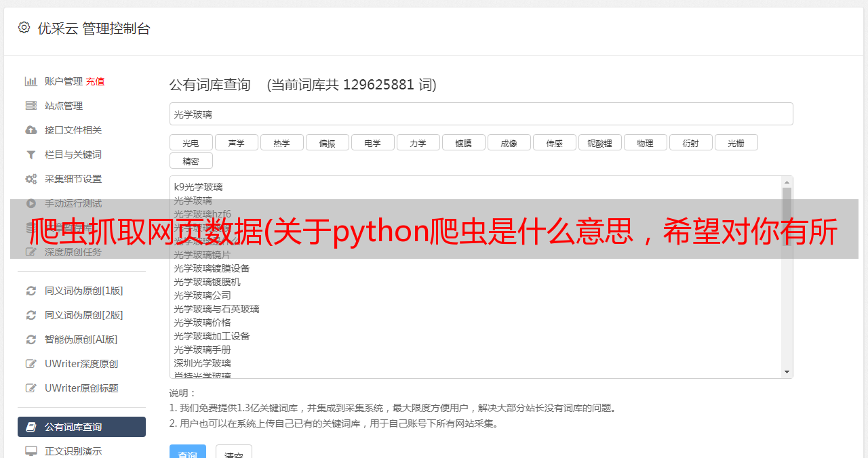868x458 pixels.
Task: Select the 力学 tag button
Action: (x=418, y=142)
